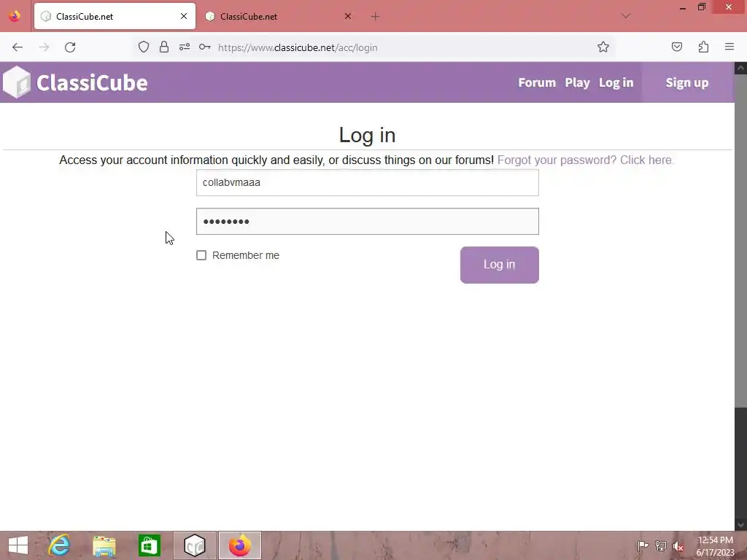
Task: Reload the current page
Action: pos(70,47)
